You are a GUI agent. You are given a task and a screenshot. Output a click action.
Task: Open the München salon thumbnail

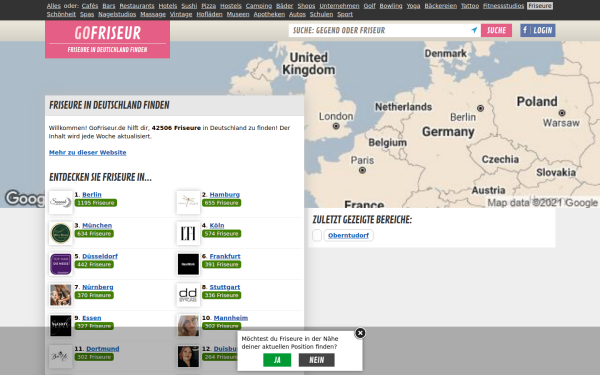point(61,233)
